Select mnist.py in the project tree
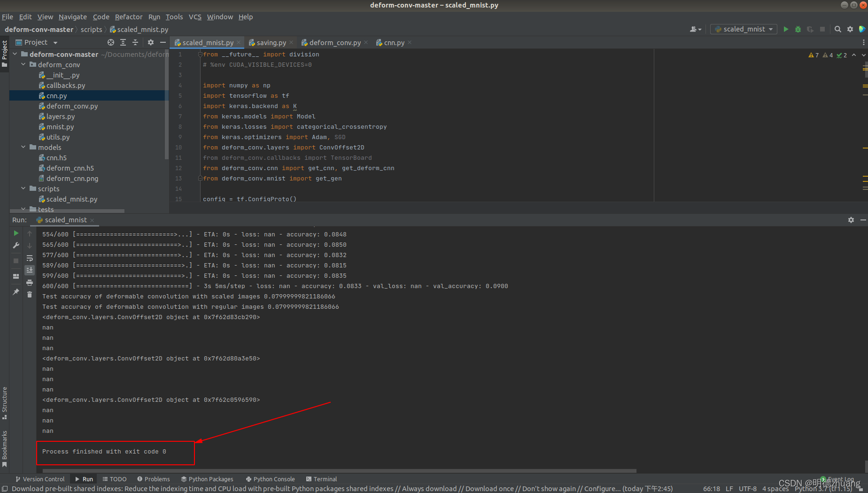The image size is (868, 493). coord(60,126)
